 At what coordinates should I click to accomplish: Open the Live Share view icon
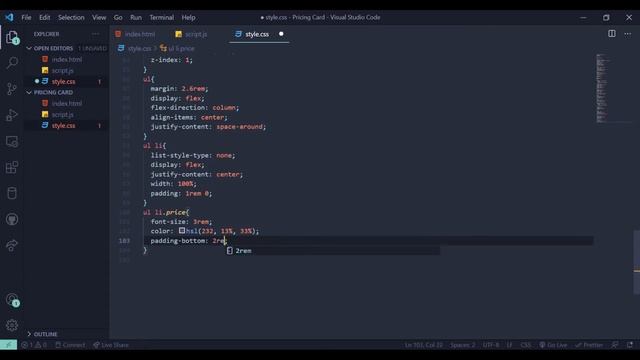point(12,245)
